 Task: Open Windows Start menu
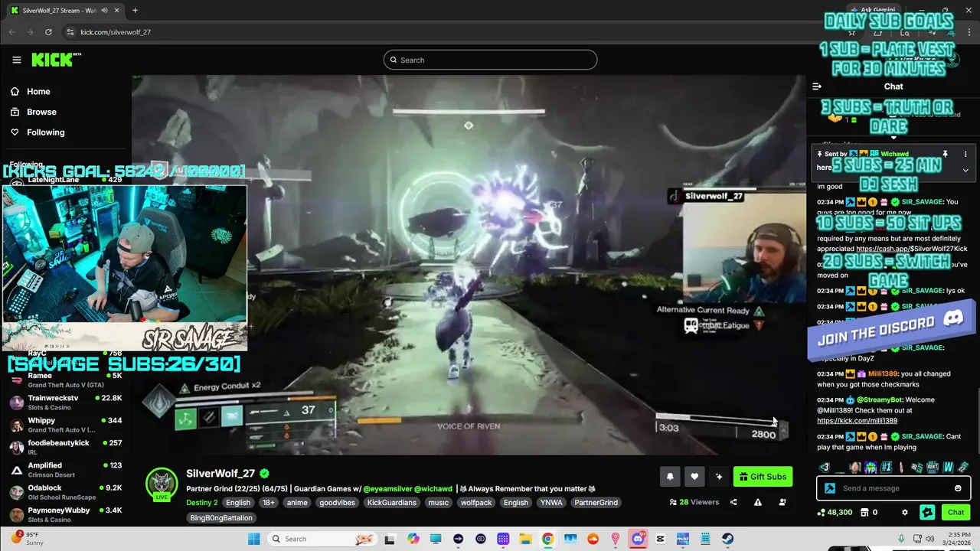253,539
